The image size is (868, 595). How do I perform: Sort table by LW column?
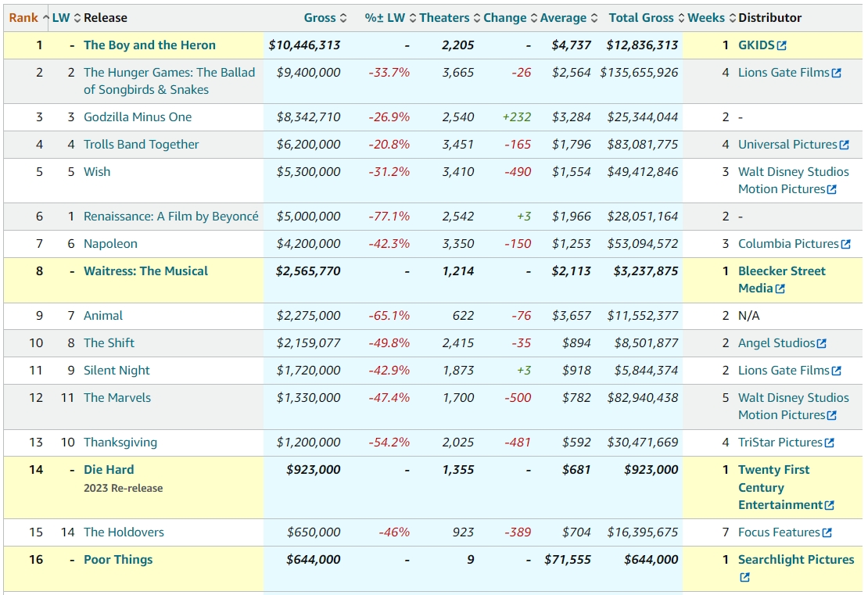[66, 18]
